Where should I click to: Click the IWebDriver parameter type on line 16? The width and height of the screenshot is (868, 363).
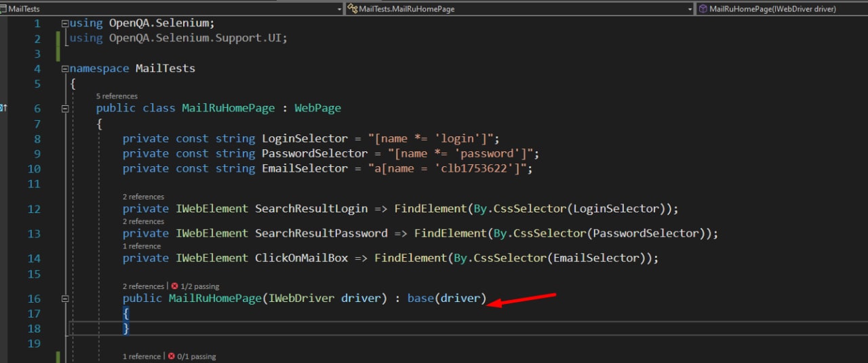pyautogui.click(x=302, y=299)
